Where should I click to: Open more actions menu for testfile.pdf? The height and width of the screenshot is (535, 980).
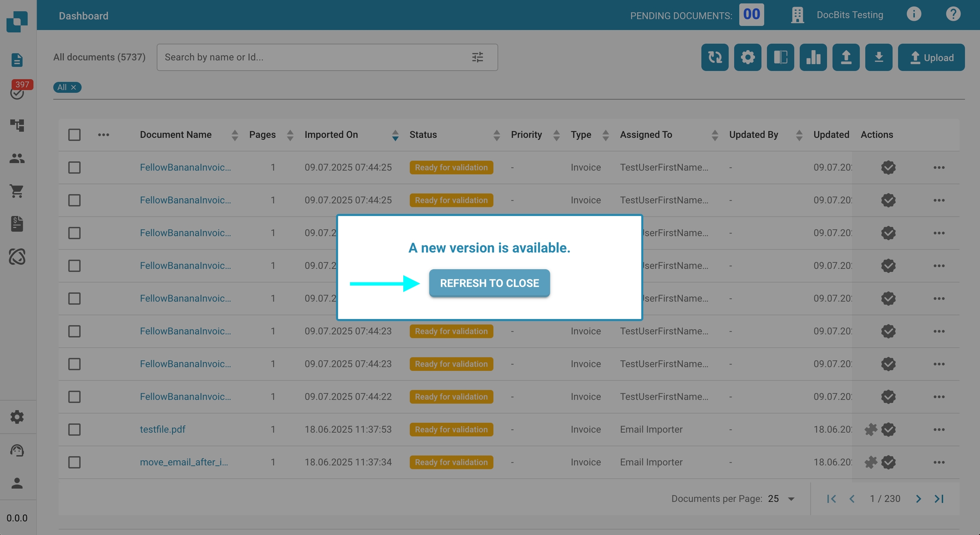(939, 430)
